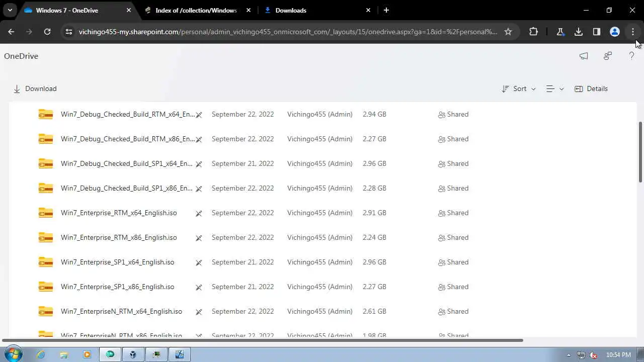Click Vichingo455 (Admin) on Win7_Enterprise_RTM_x86 row

click(x=319, y=237)
